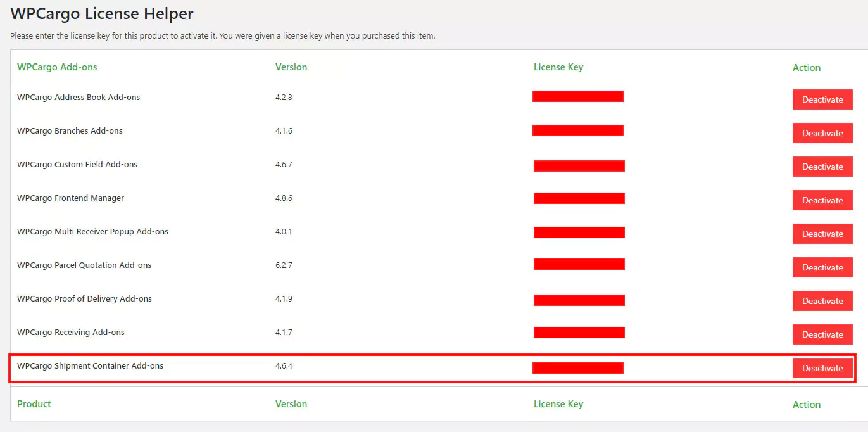Screen dimensions: 868x432
Task: Deactivate the Parcel Quotation Add-ons license
Action: 822,267
